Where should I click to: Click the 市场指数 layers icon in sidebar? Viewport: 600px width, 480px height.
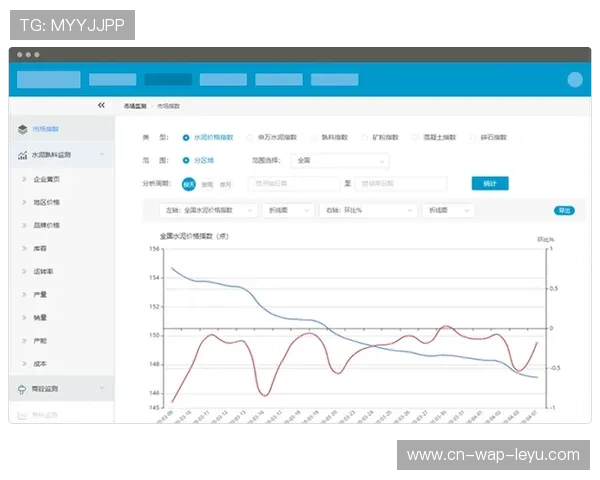coord(23,129)
